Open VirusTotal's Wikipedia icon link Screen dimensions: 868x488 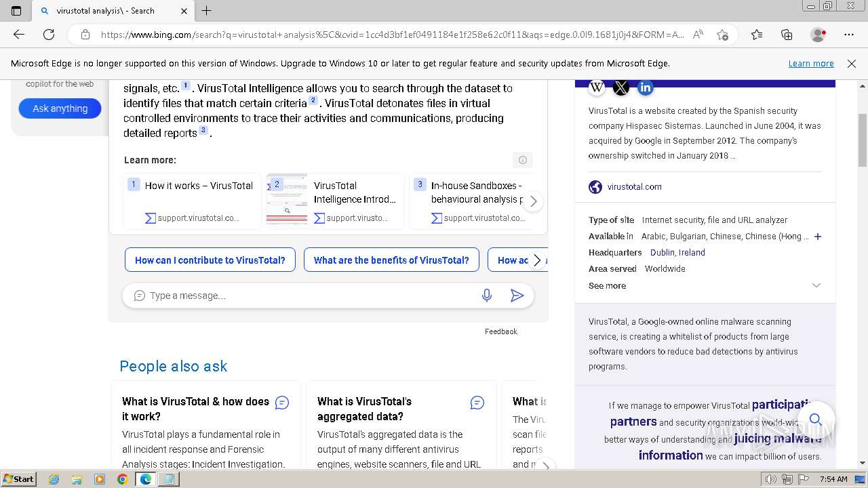pyautogui.click(x=597, y=87)
